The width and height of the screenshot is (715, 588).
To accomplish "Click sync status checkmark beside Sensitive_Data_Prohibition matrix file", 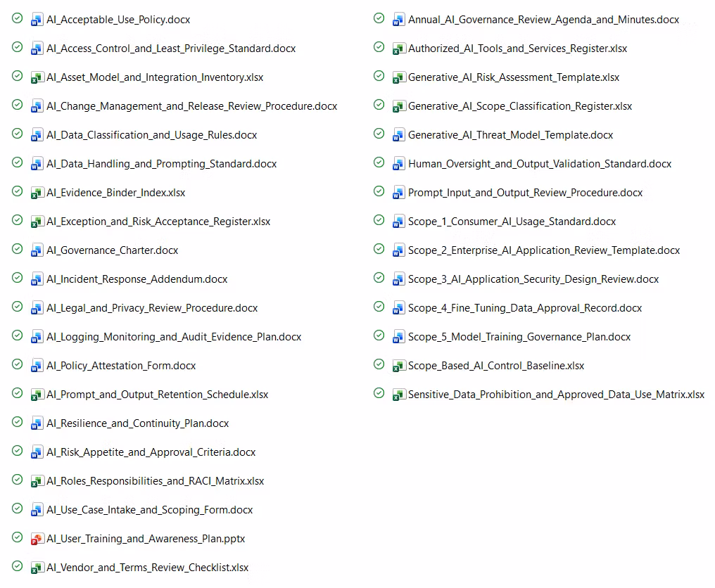I will [x=379, y=393].
